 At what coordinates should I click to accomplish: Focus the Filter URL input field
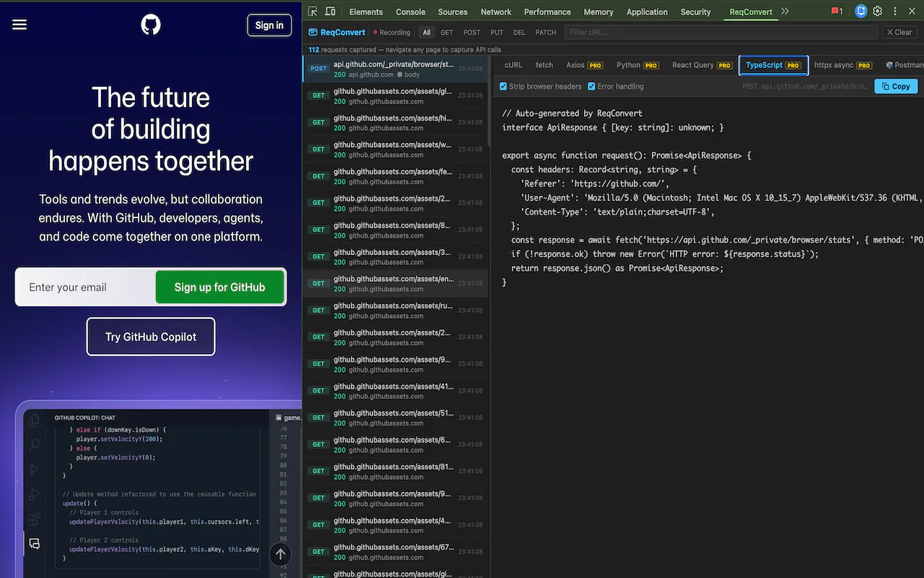point(720,33)
